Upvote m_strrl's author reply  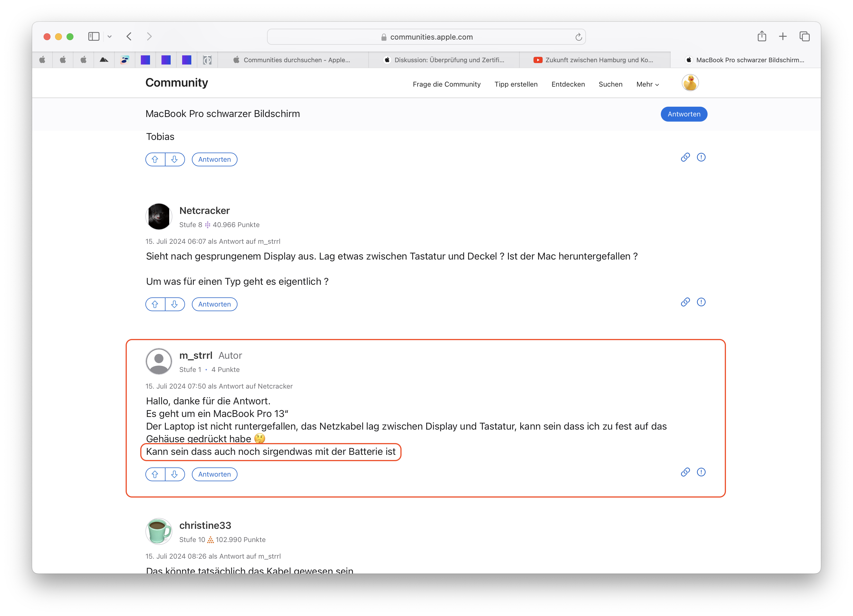[155, 474]
